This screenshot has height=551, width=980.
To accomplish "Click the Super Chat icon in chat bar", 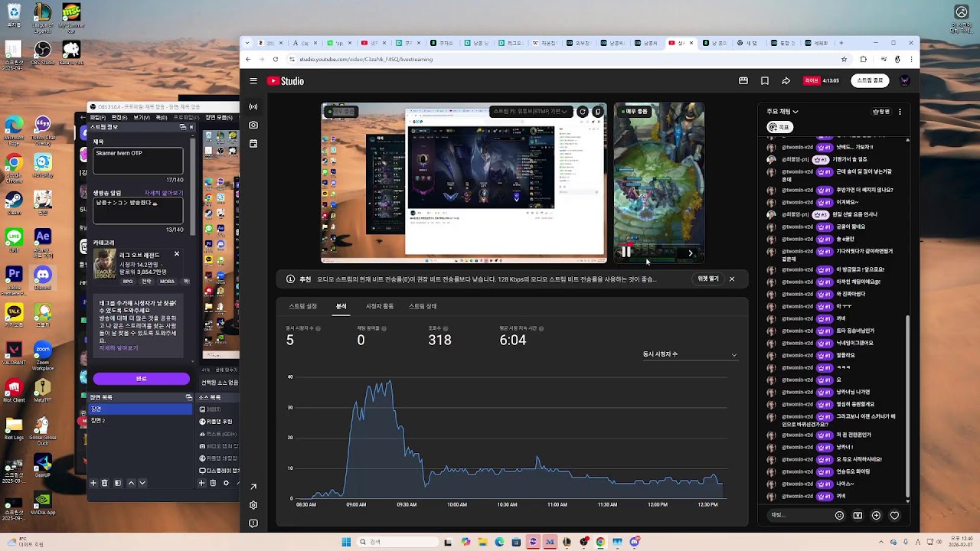I will (857, 516).
